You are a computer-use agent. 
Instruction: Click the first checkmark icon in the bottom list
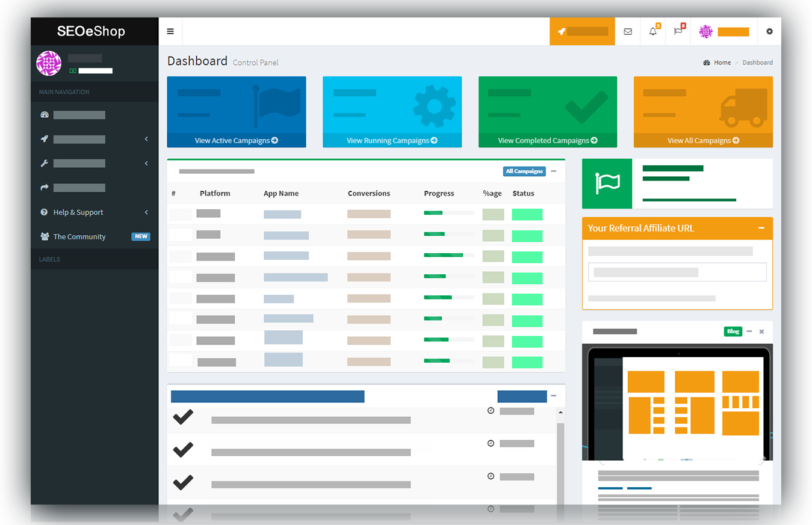[x=183, y=417]
